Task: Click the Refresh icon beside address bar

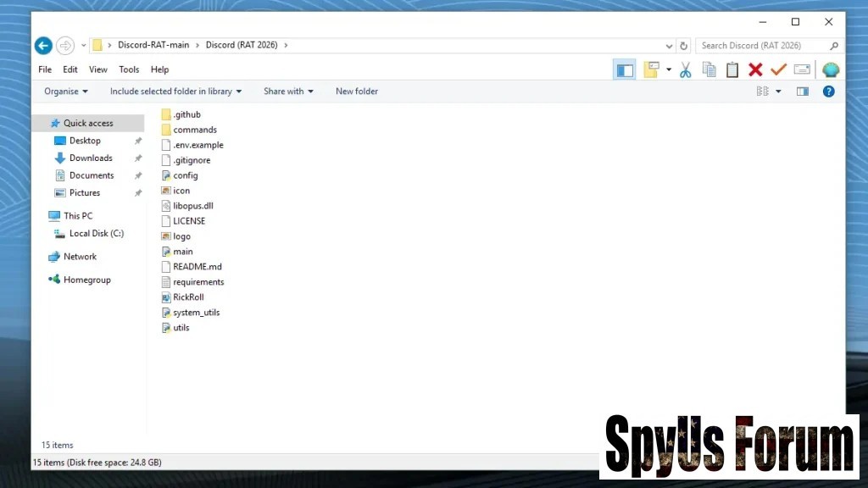Action: coord(683,46)
